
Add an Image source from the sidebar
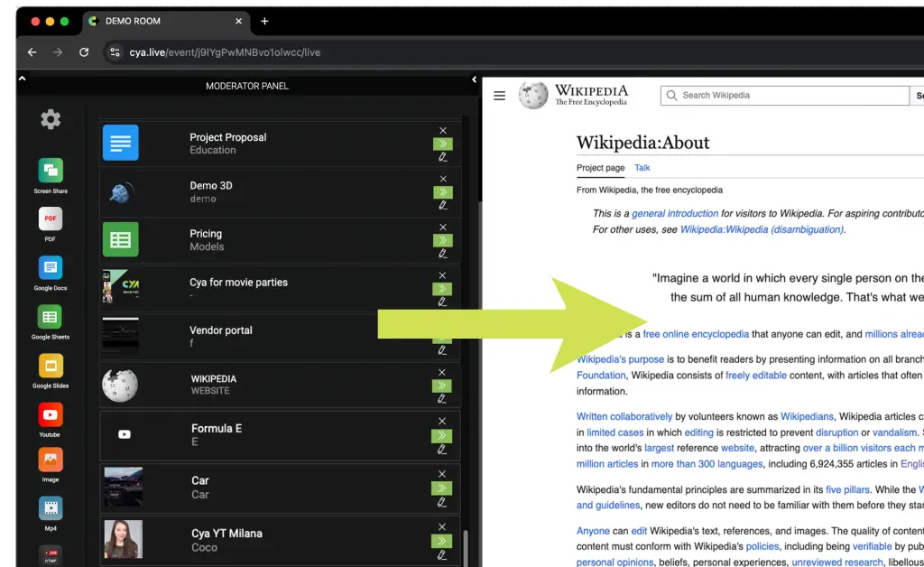[51, 460]
